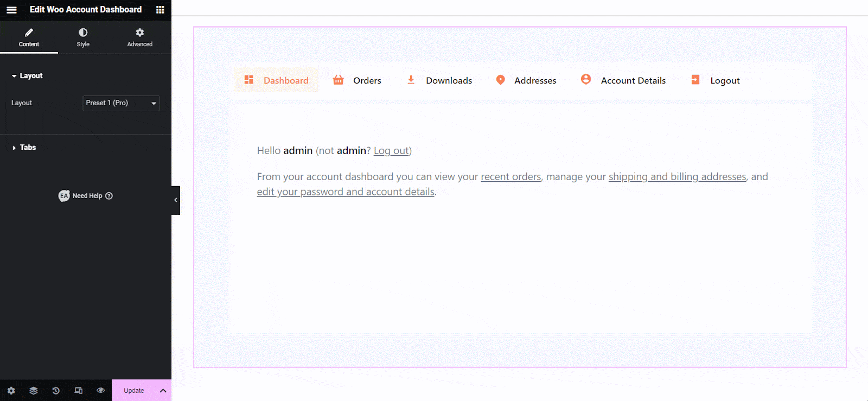The width and height of the screenshot is (868, 401).
Task: Select the Logout tab
Action: pos(715,80)
